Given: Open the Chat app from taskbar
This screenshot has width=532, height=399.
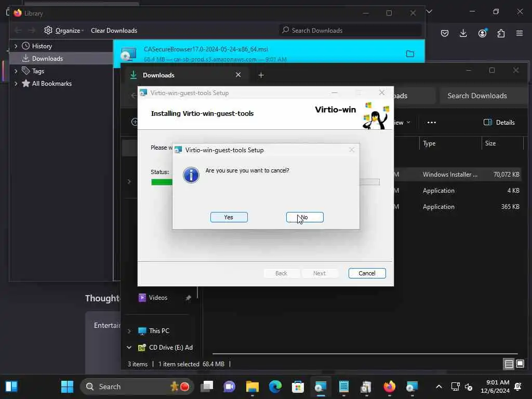Looking at the screenshot, I should tap(229, 387).
